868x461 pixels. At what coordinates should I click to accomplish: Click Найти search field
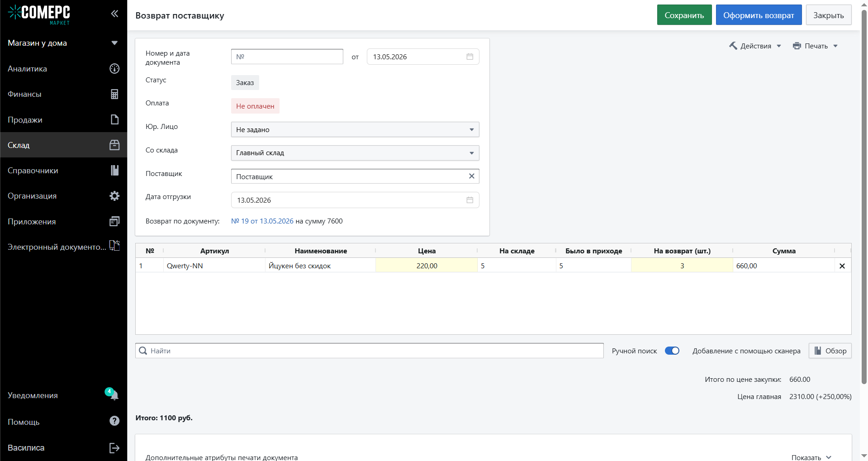click(370, 351)
